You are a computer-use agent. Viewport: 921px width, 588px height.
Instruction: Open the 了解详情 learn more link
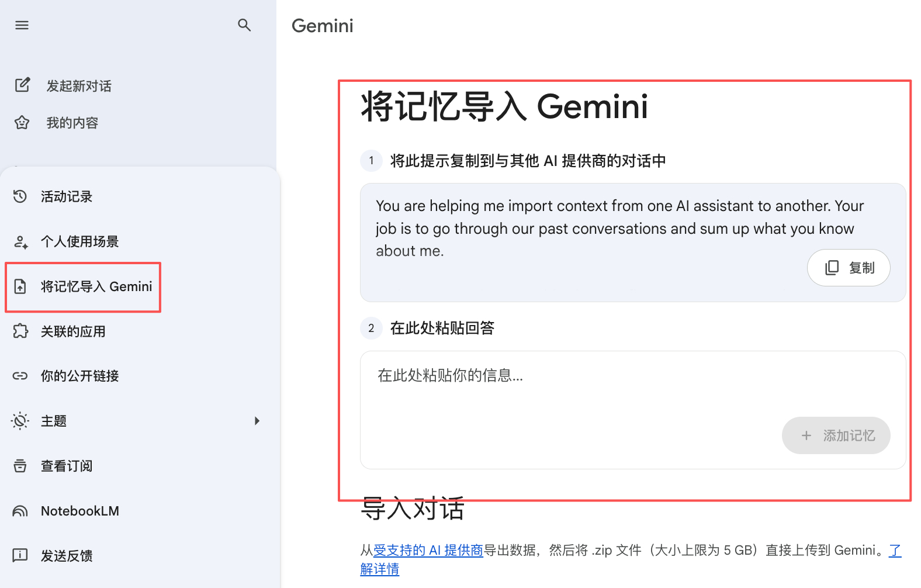(x=380, y=569)
